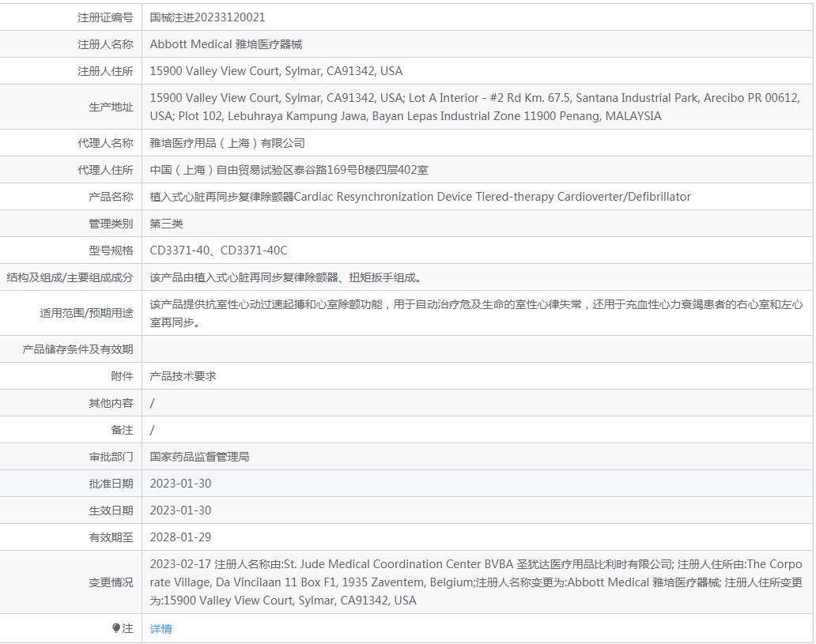Click the 结构及组成/主要组成成分 label
This screenshot has height=644, width=816.
click(70, 278)
